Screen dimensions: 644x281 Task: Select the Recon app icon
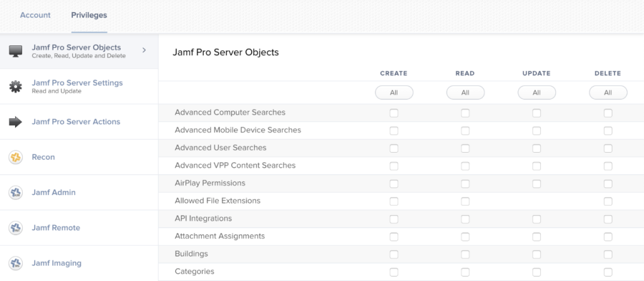click(16, 157)
